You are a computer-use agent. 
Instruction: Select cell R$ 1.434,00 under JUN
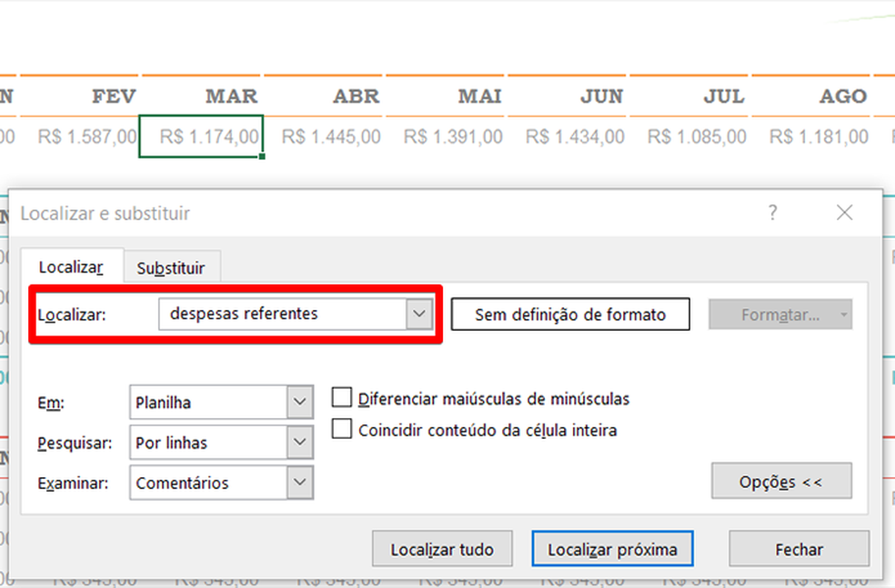568,137
